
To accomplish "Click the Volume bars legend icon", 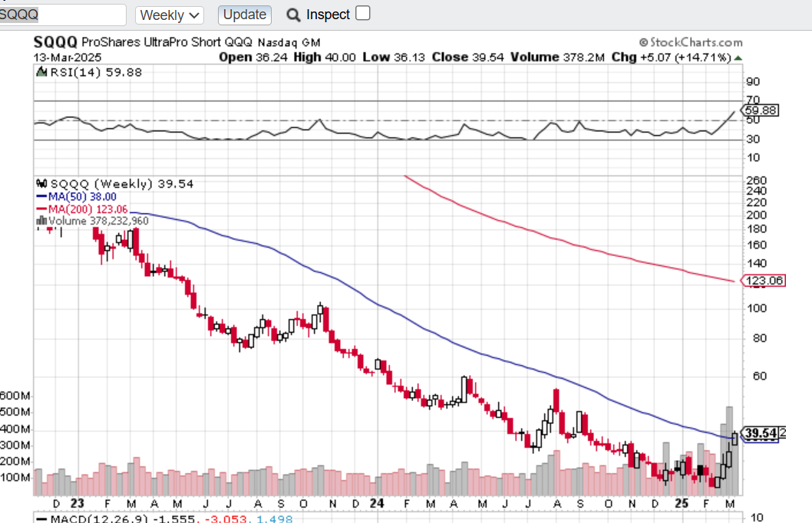I will click(42, 220).
